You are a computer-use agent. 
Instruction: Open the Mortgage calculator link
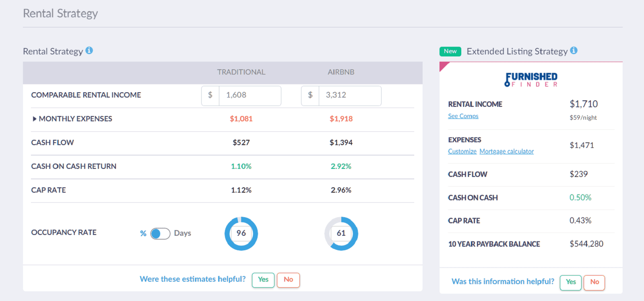point(506,152)
